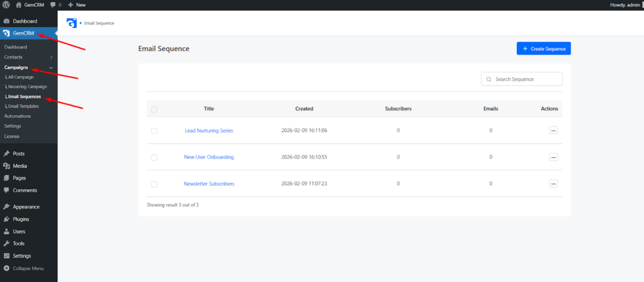Click the Subscribers column header
Viewport: 644px width, 282px height.
(398, 109)
